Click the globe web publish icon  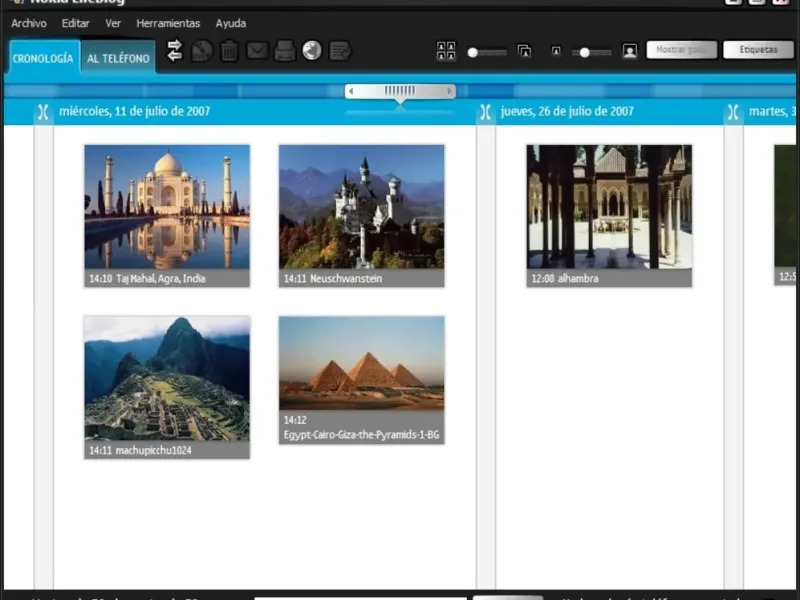pyautogui.click(x=312, y=50)
